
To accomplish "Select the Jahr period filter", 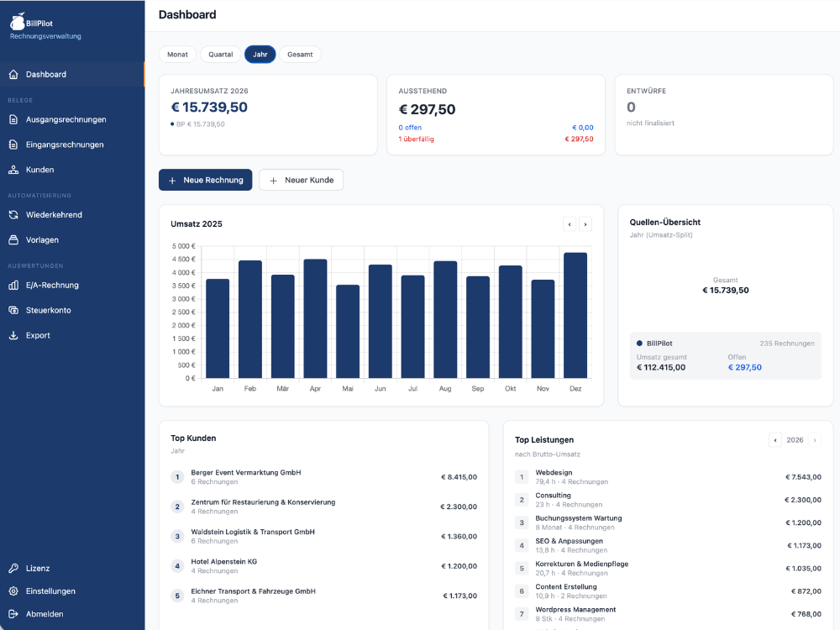I will point(260,54).
